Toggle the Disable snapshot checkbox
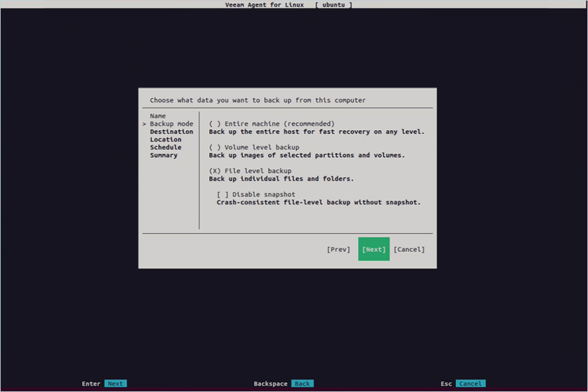 pyautogui.click(x=255, y=194)
